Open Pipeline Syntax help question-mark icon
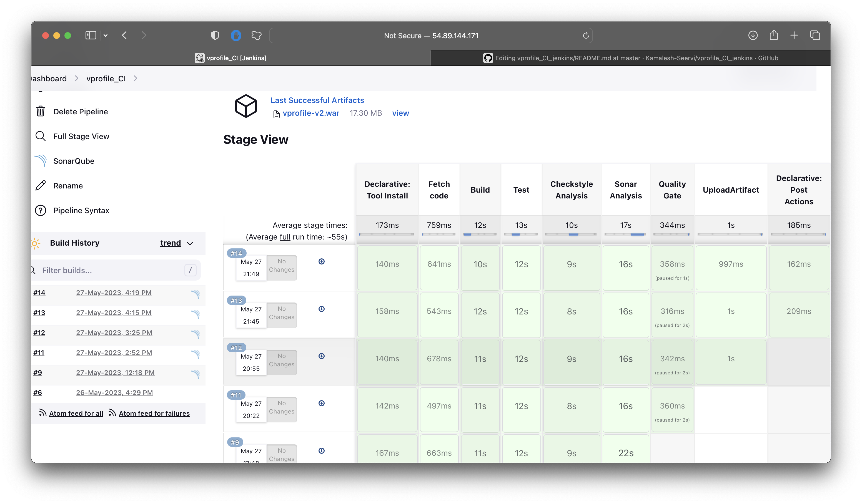The width and height of the screenshot is (862, 504). coord(40,210)
